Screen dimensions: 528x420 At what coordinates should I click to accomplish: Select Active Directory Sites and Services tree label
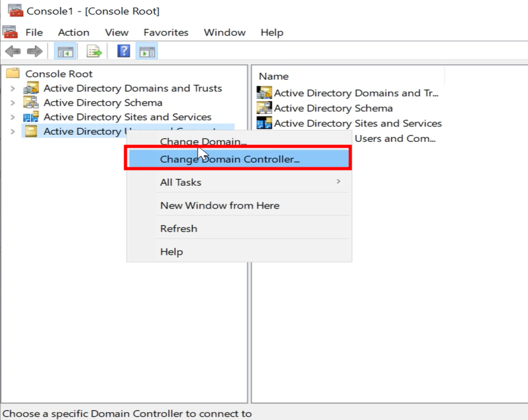click(127, 117)
